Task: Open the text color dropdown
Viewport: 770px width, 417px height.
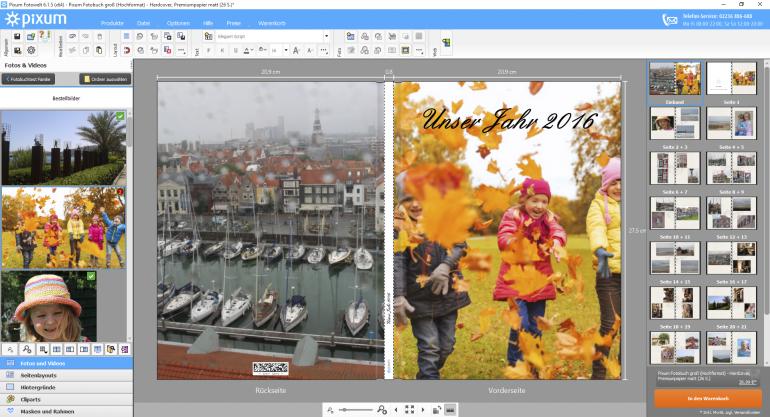Action: coord(248,50)
